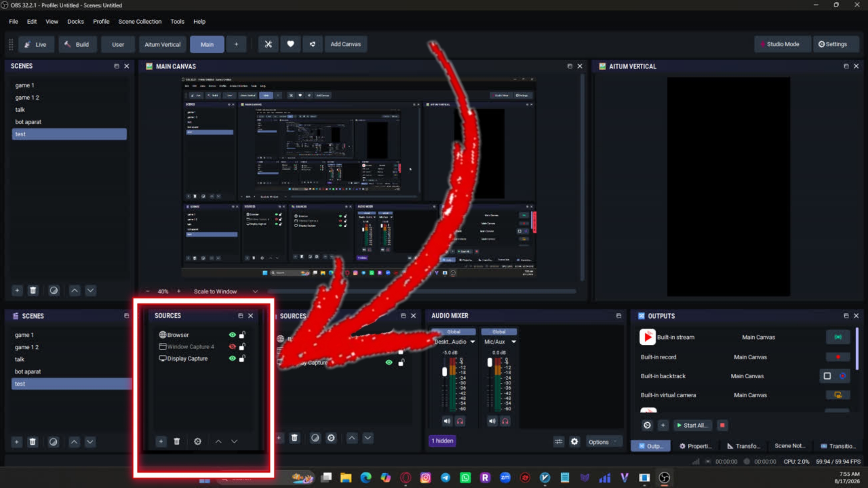Expand the Desktop Audio channel dropdown arrow

click(x=473, y=342)
